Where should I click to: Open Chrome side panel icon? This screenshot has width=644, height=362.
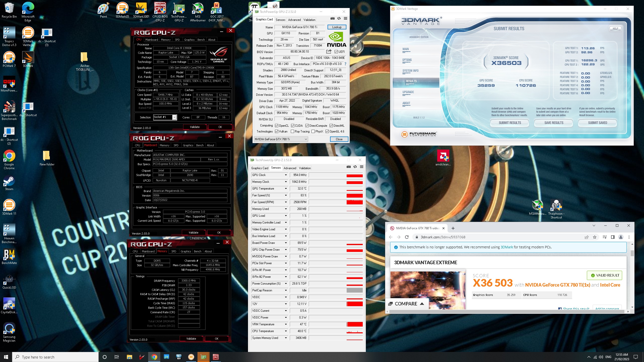pyautogui.click(x=613, y=237)
